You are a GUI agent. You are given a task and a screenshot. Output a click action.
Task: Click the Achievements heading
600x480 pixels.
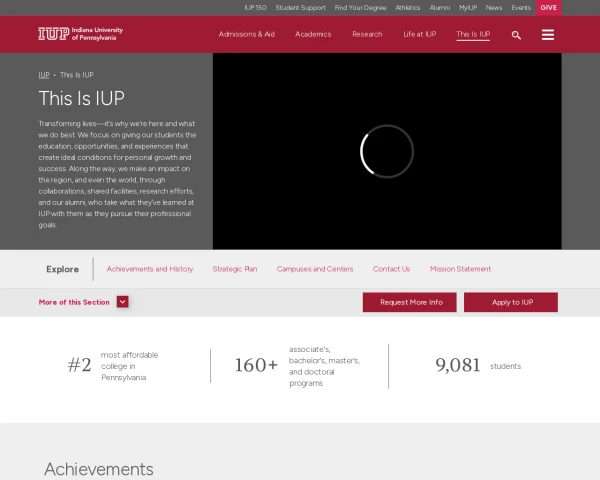pyautogui.click(x=99, y=469)
